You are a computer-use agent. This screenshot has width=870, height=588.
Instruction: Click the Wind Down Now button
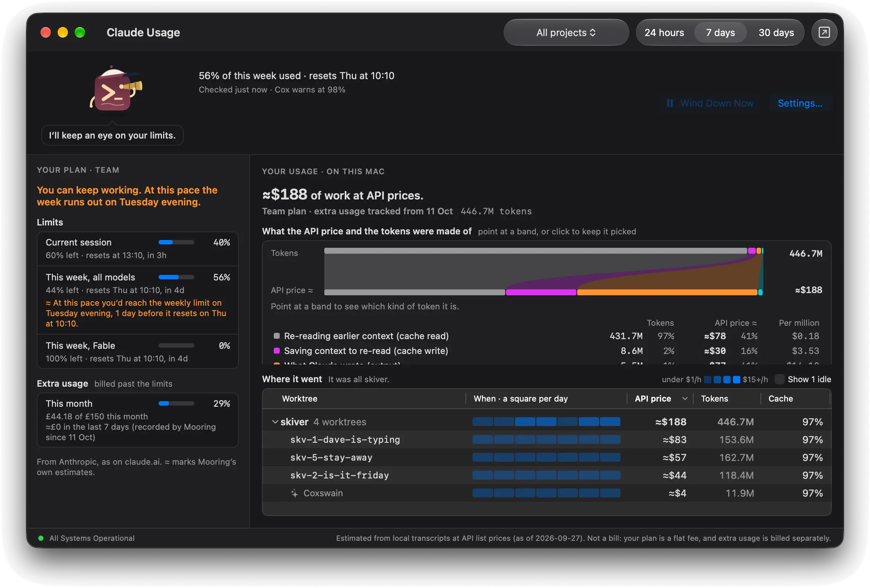click(x=710, y=103)
